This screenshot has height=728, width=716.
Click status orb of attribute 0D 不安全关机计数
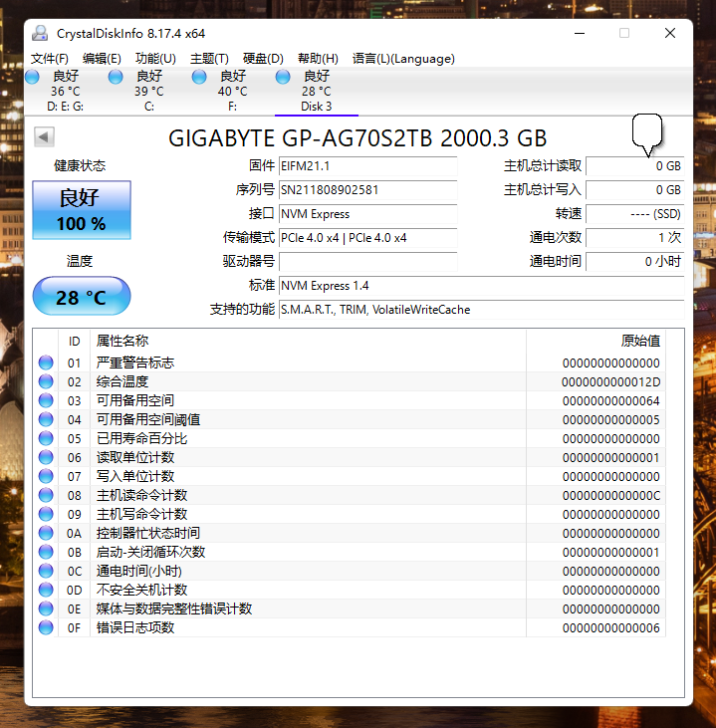pos(46,590)
